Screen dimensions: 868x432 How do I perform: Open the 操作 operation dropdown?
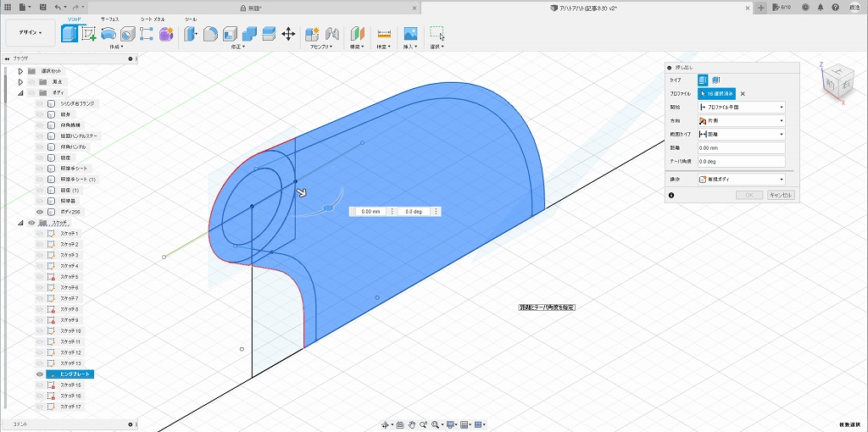[x=741, y=180]
